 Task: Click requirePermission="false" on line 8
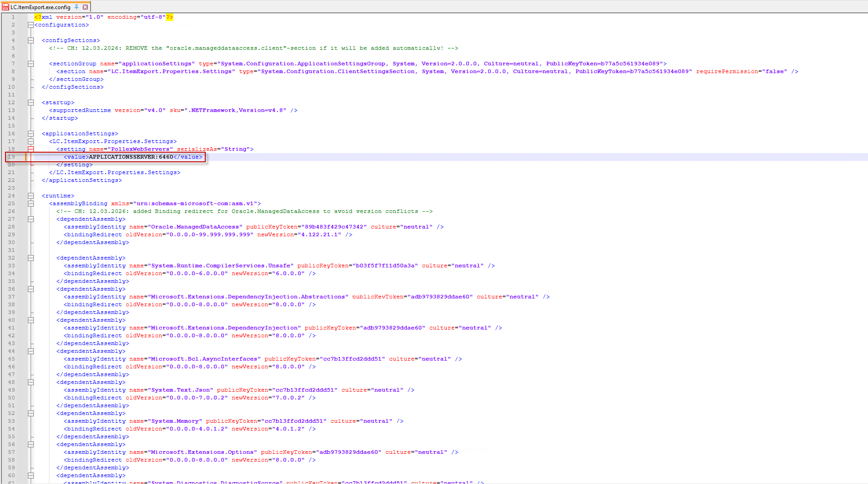pos(742,71)
